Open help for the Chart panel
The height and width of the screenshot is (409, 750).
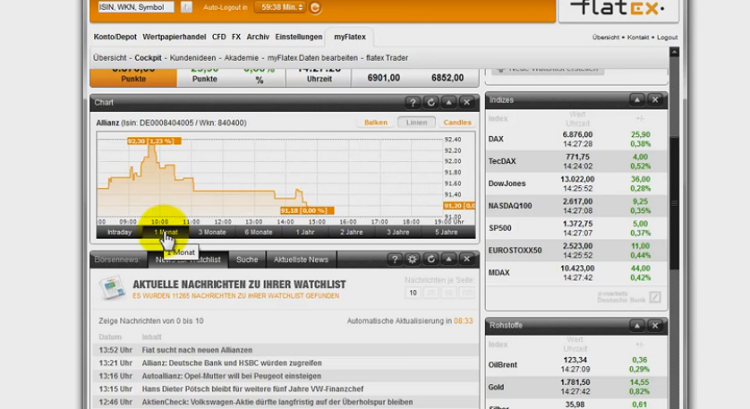pyautogui.click(x=413, y=102)
